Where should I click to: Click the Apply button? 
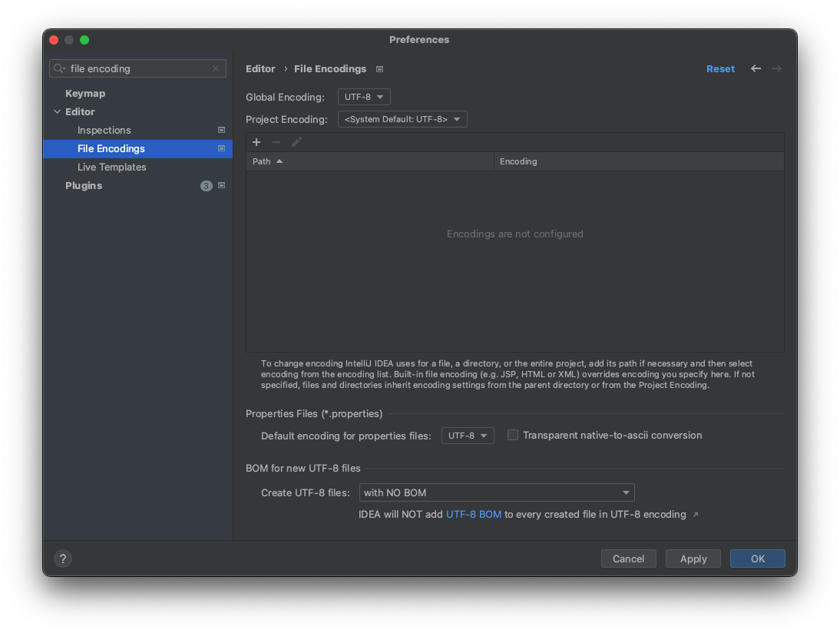tap(693, 558)
